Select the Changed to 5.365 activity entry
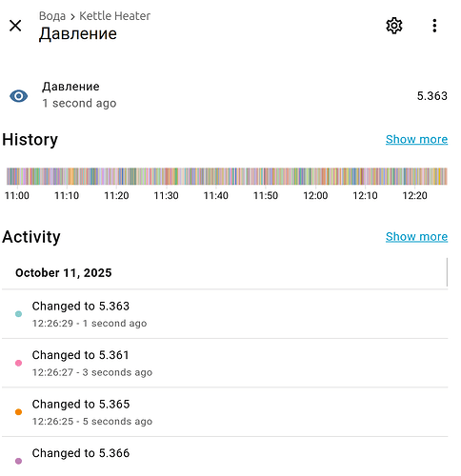The image size is (461, 476). pos(225,412)
